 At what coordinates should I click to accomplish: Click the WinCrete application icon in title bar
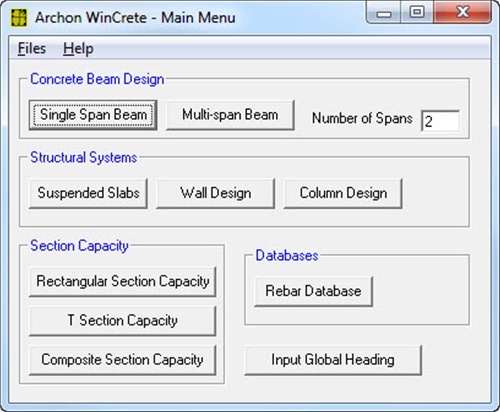pyautogui.click(x=19, y=18)
